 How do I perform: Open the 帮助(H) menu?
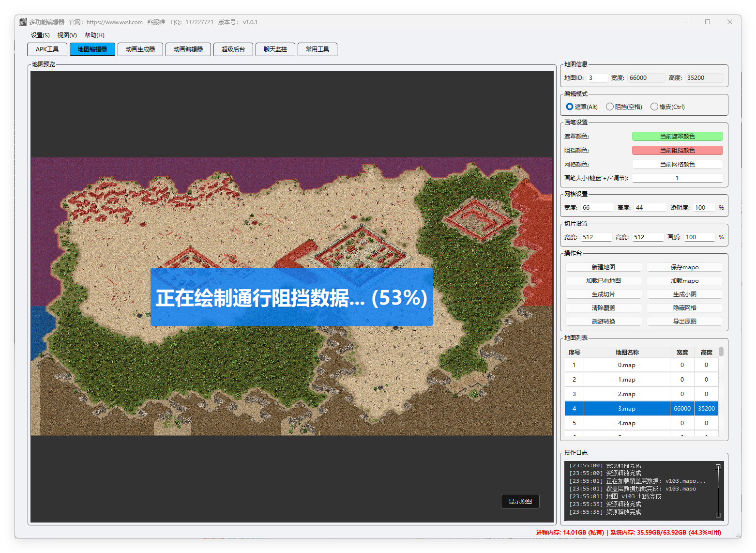click(94, 35)
